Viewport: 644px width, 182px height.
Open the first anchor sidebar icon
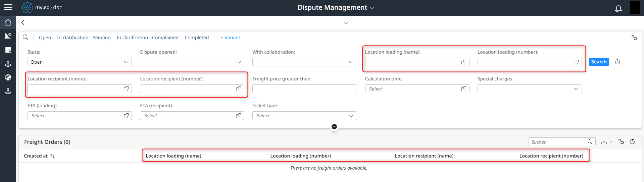[8, 64]
